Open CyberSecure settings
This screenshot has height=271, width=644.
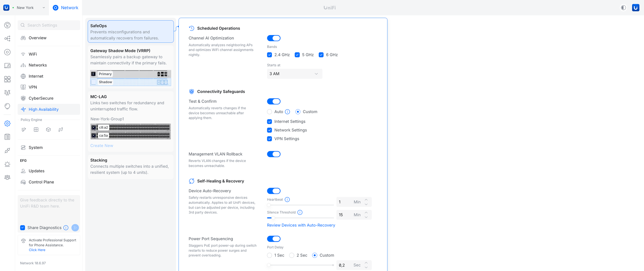click(x=49, y=98)
